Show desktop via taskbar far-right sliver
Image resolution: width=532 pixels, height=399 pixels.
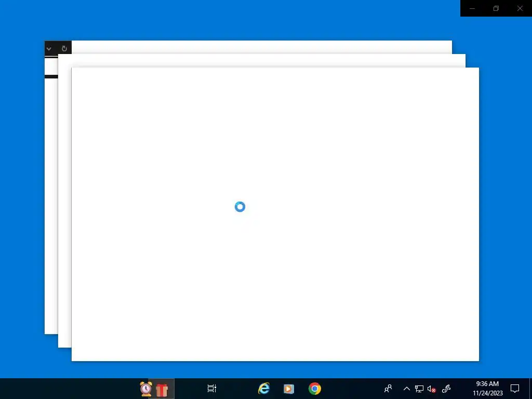click(530, 389)
